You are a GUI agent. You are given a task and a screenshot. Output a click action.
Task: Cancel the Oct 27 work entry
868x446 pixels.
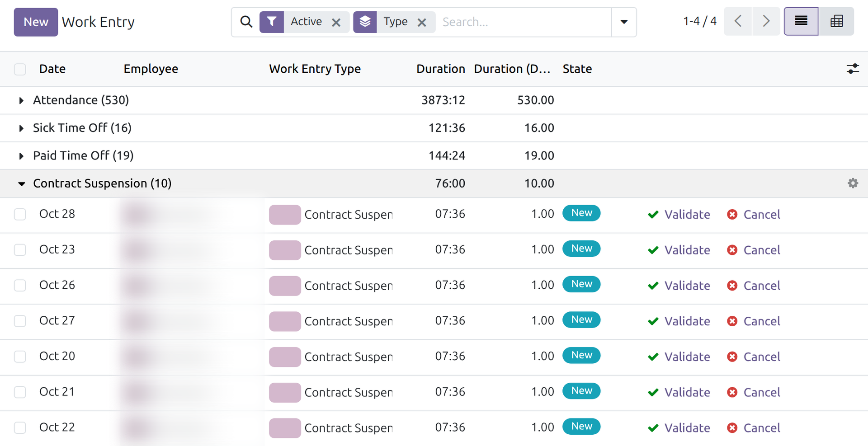coord(754,321)
